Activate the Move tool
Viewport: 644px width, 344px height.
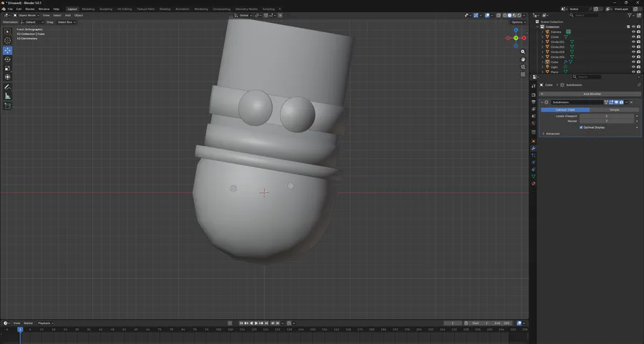point(7,51)
